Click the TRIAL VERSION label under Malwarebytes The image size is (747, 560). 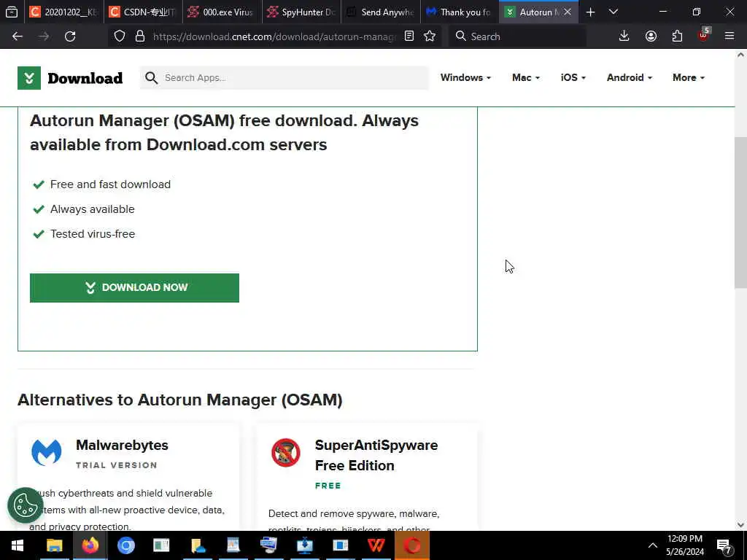[117, 465]
